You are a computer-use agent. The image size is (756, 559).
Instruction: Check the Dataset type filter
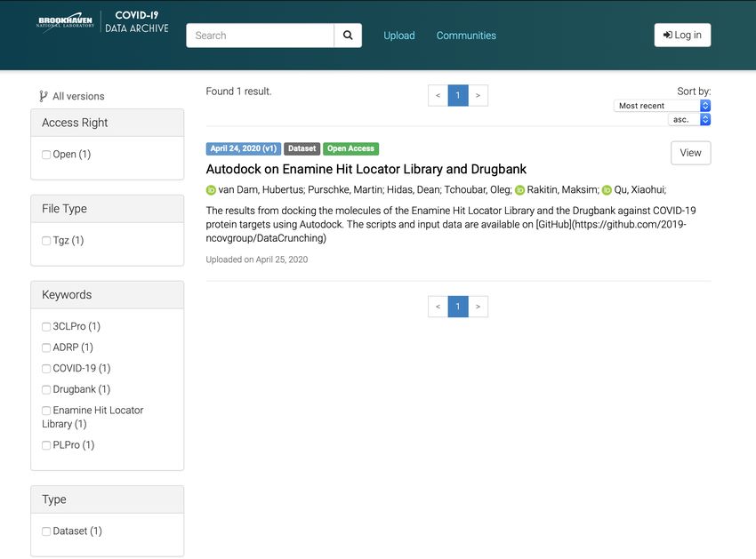pos(46,531)
